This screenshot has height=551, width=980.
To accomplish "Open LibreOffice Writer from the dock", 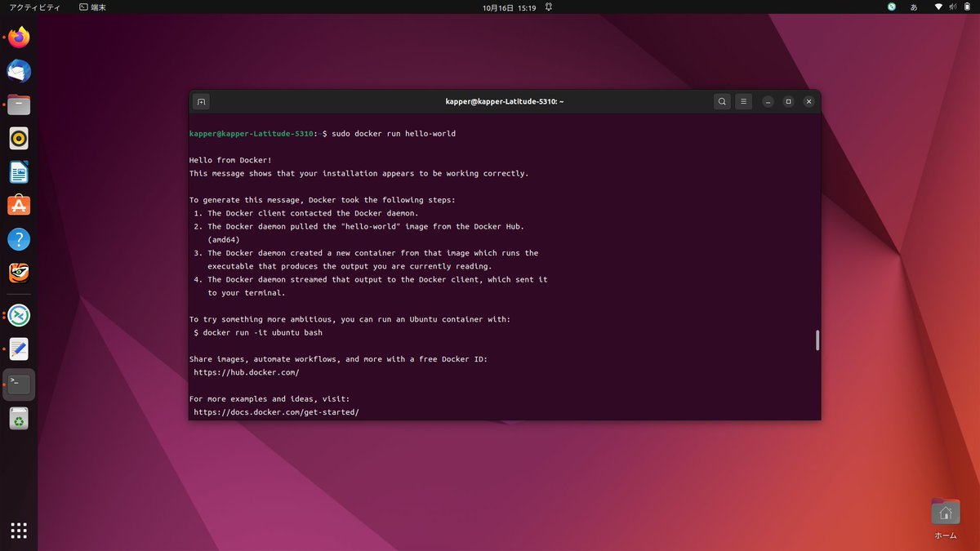I will pyautogui.click(x=19, y=171).
